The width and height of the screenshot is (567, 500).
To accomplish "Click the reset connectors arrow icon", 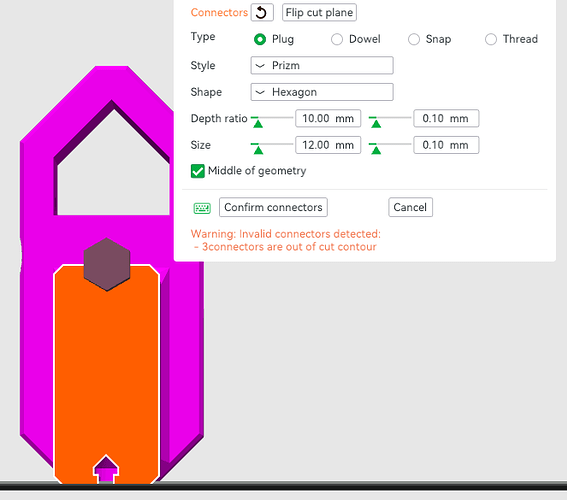I will pyautogui.click(x=262, y=13).
